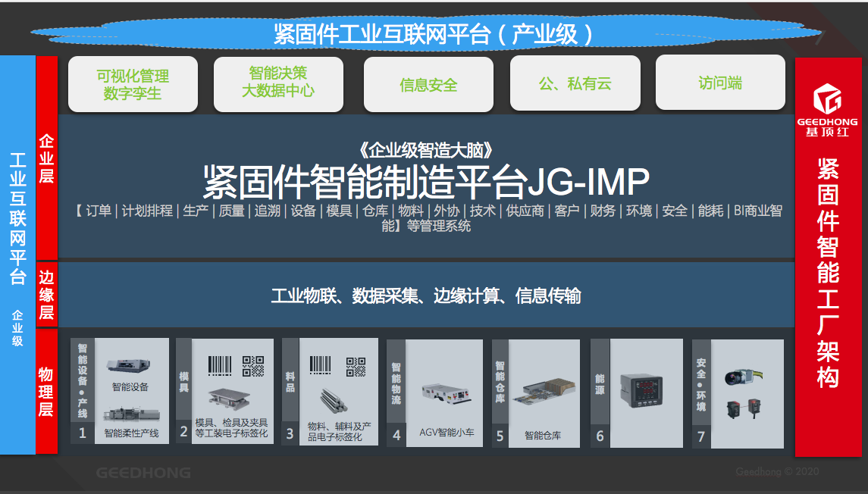The image size is (868, 494).
Task: Click the paired sensors image in card 7
Action: [744, 408]
